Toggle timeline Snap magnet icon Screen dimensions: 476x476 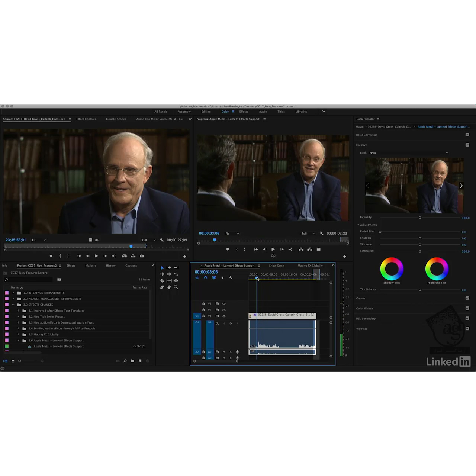205,278
